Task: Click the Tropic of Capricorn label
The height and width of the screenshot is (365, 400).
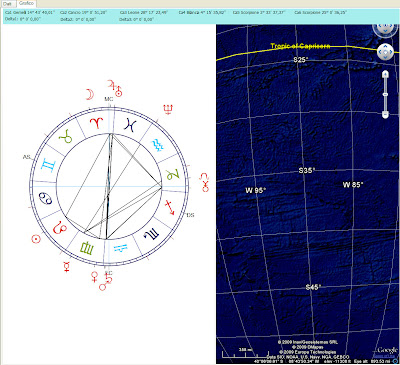Action: [300, 46]
